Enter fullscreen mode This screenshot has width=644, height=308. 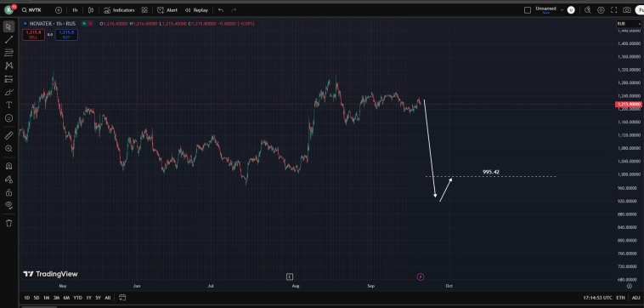[x=613, y=10]
